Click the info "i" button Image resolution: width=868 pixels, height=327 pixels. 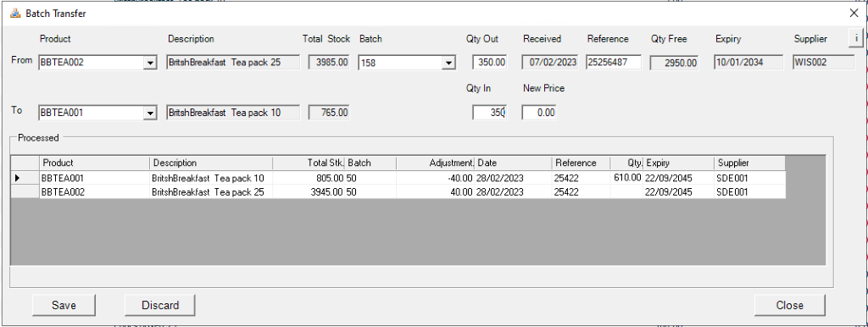click(856, 38)
